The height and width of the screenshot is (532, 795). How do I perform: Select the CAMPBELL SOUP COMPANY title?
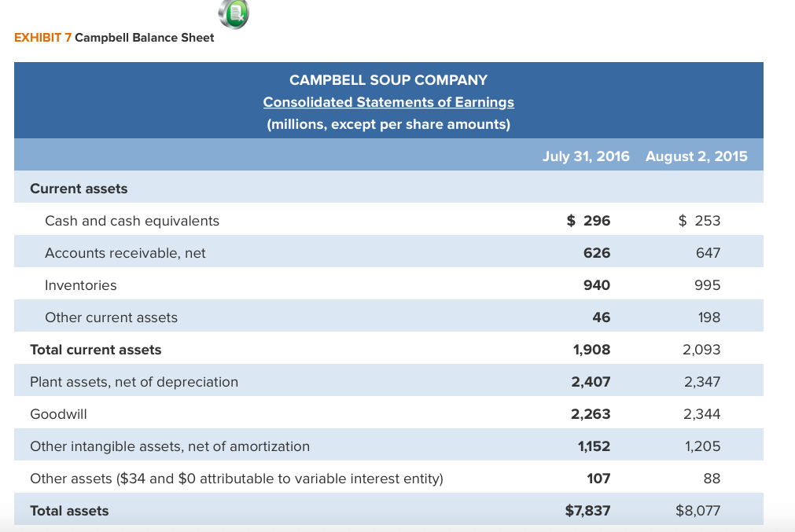(388, 79)
